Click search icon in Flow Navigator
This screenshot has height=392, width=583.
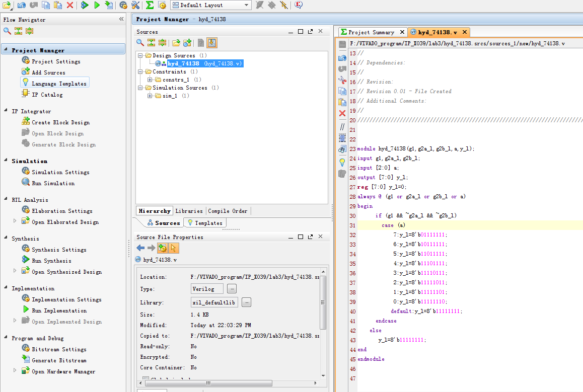click(7, 31)
